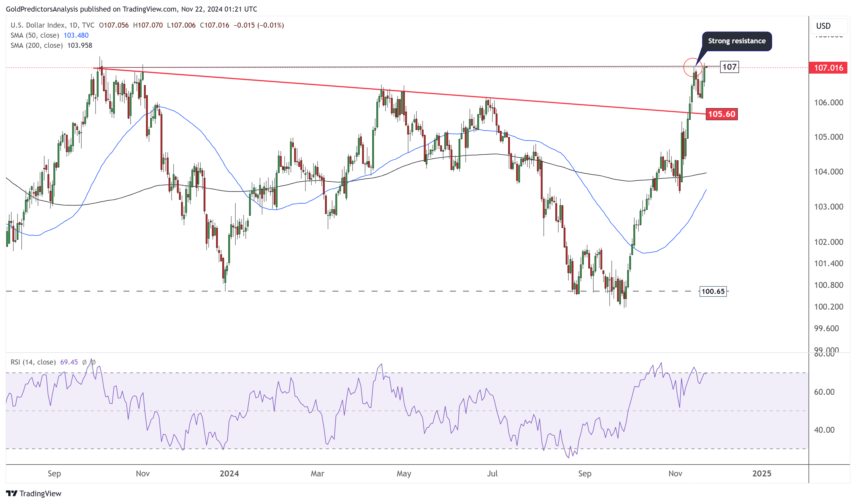Image resolution: width=856 pixels, height=504 pixels.
Task: Click the 2024 label on time axis
Action: pos(229,473)
